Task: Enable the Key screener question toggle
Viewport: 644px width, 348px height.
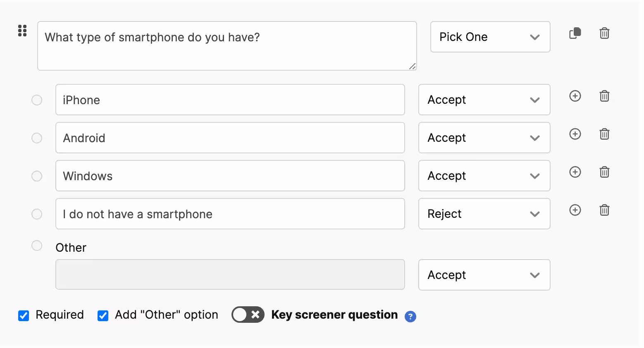Action: (248, 315)
